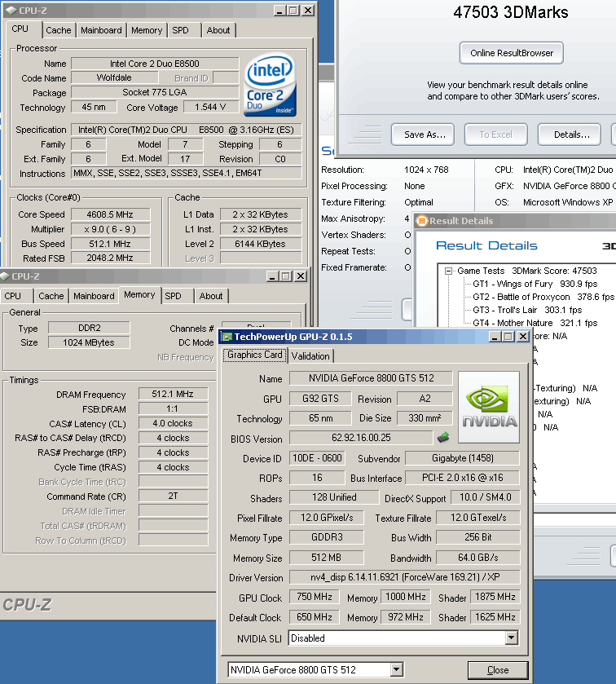The width and height of the screenshot is (616, 684).
Task: Open the Cache tab in top CPU-Z
Action: (59, 30)
